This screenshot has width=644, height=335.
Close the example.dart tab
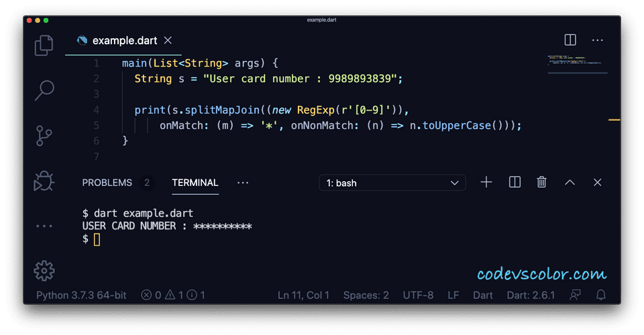tap(168, 40)
